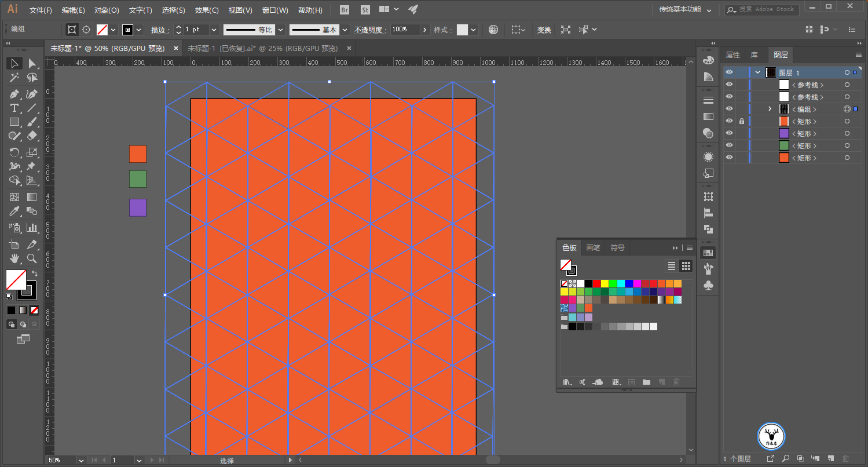Open Adobe Bridge via the Br icon
The height and width of the screenshot is (467, 868).
(345, 10)
